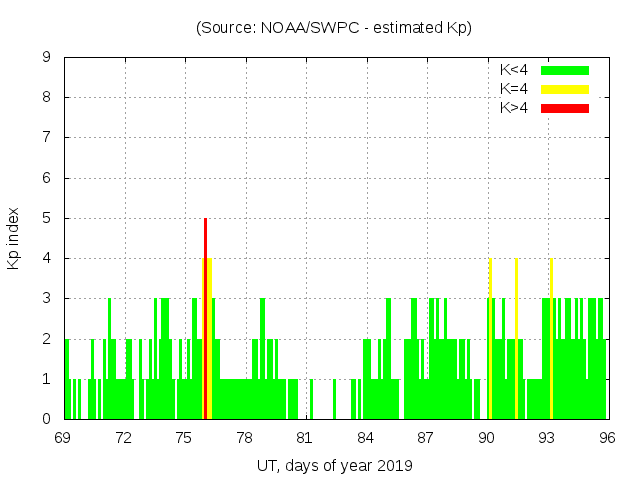Select the 'K=4' legend text
The width and height of the screenshot is (640, 480).
click(514, 89)
